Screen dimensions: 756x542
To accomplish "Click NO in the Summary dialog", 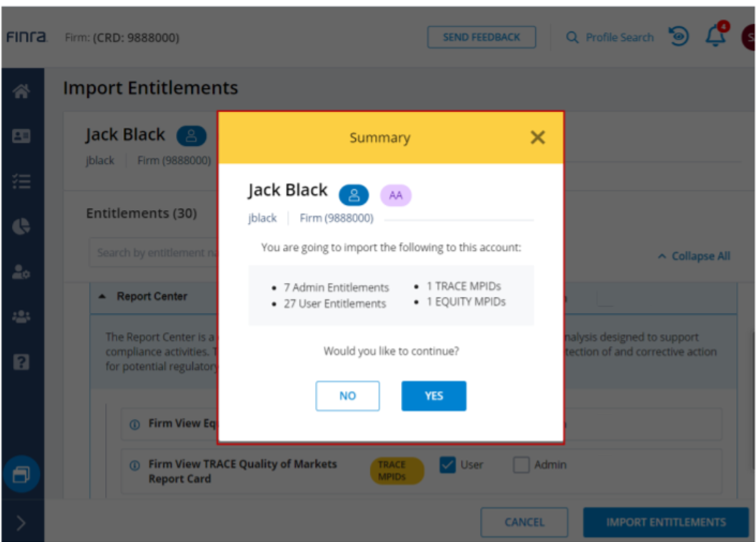I will [347, 396].
